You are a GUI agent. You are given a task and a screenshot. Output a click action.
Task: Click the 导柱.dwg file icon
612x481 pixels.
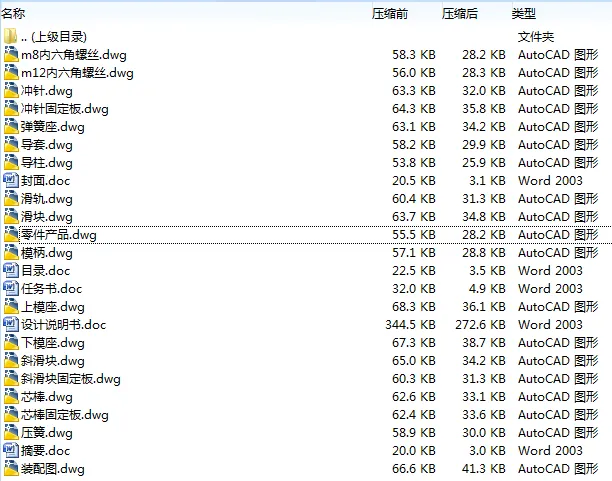point(11,162)
